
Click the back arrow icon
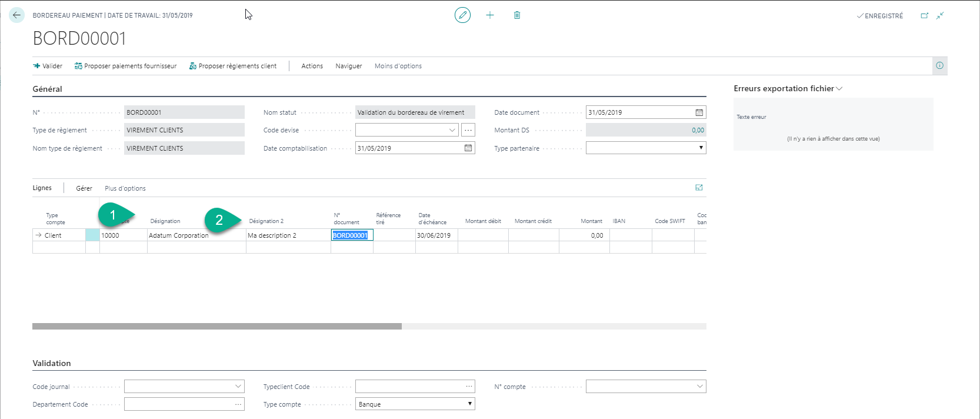pos(16,15)
